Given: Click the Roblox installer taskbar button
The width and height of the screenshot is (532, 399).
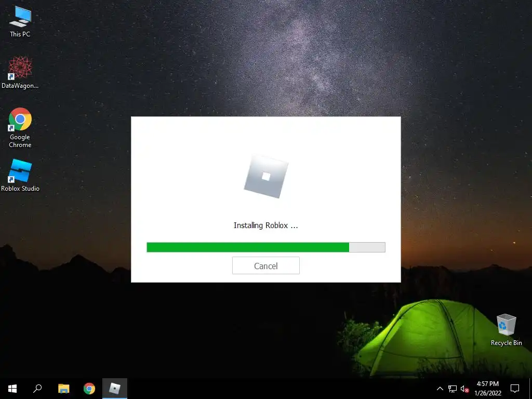Looking at the screenshot, I should click(115, 389).
